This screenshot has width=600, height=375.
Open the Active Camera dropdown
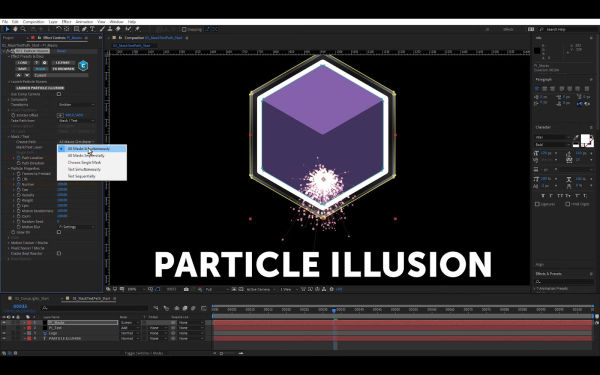point(261,289)
